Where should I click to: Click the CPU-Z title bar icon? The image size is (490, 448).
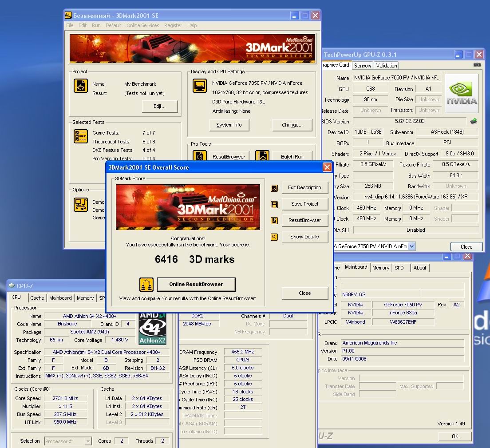[x=12, y=285]
